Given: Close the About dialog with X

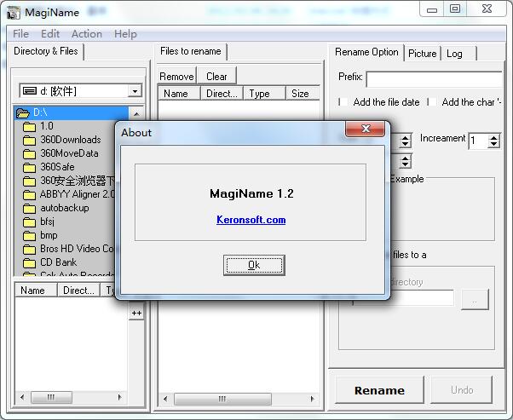Looking at the screenshot, I should coord(365,129).
